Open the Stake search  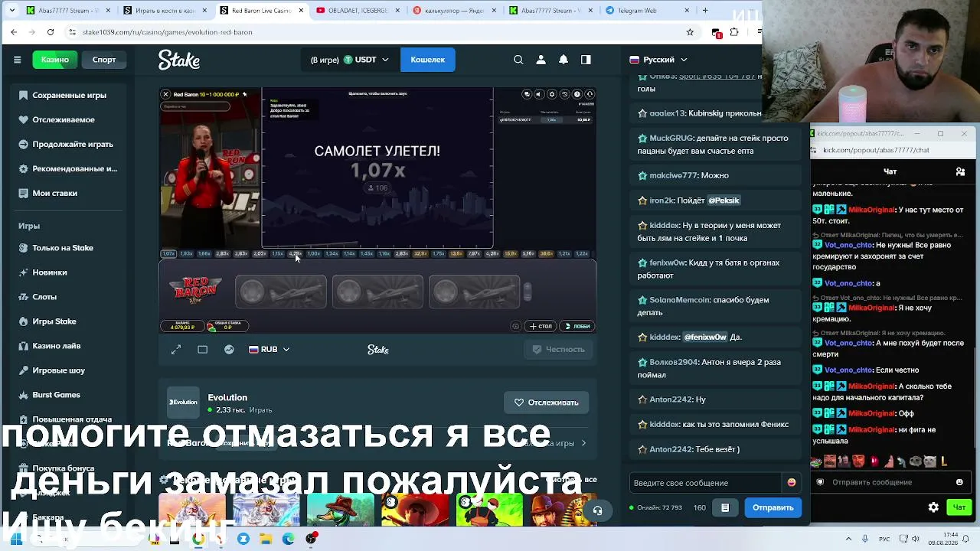click(x=518, y=60)
